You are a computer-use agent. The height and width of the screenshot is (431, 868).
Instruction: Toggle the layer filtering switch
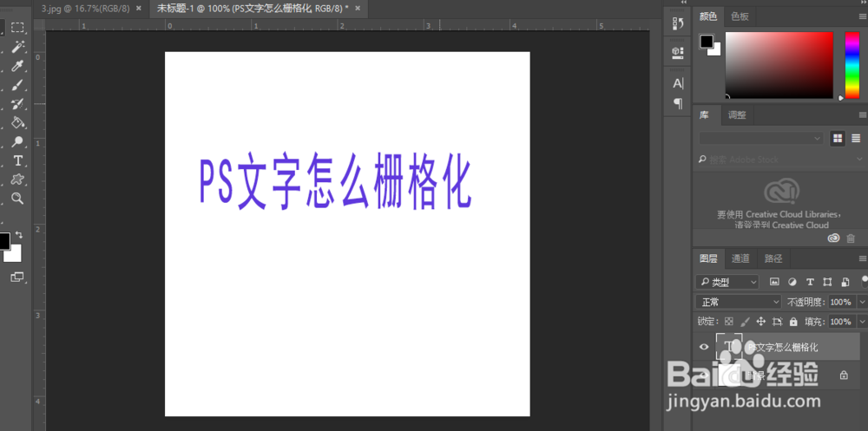865,282
